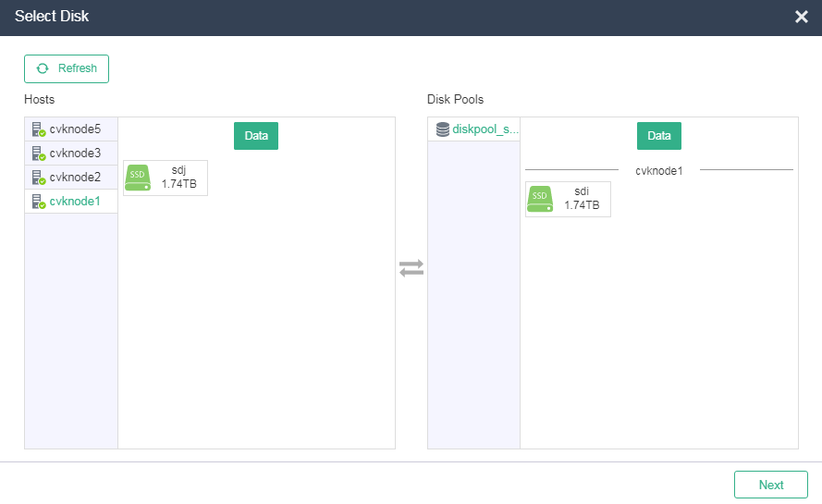Click the disk pool database icon
This screenshot has width=822, height=504.
[x=443, y=130]
